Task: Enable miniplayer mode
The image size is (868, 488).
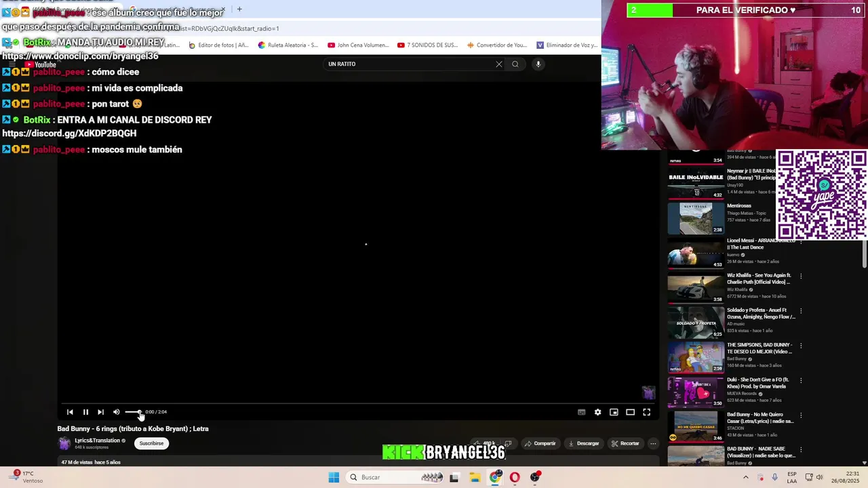Action: pos(614,412)
